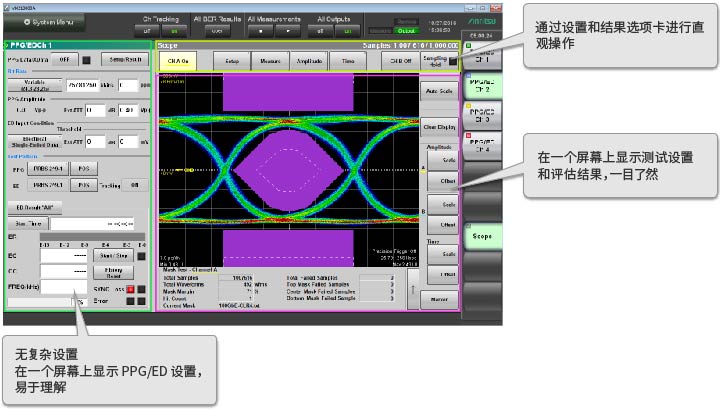Switch All Outputs on
720x410 pixels.
coord(348,31)
